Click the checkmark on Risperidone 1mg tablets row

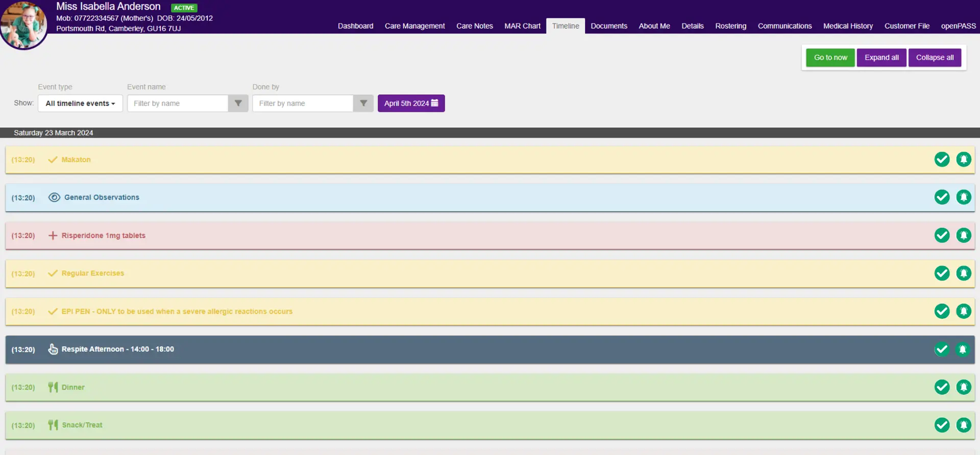coord(942,235)
